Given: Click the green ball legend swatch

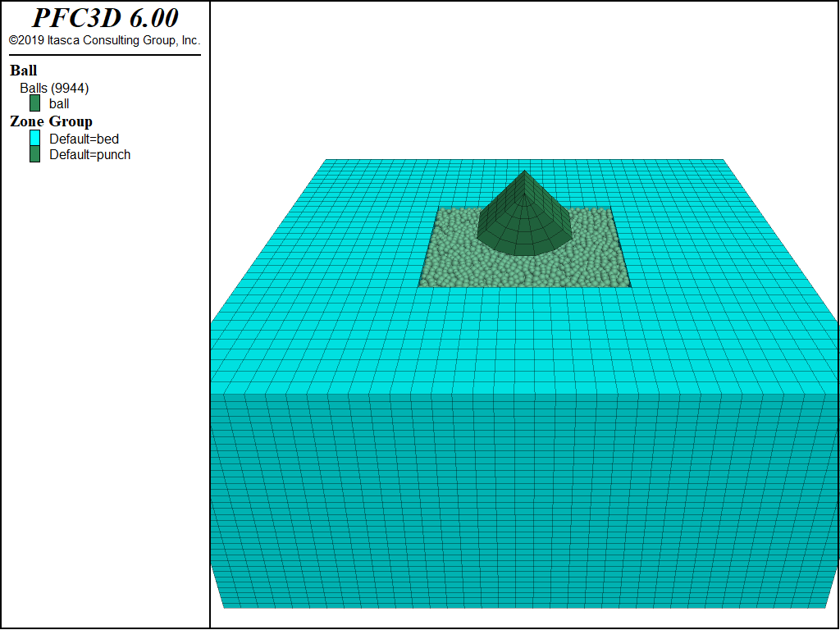Looking at the screenshot, I should (x=34, y=103).
